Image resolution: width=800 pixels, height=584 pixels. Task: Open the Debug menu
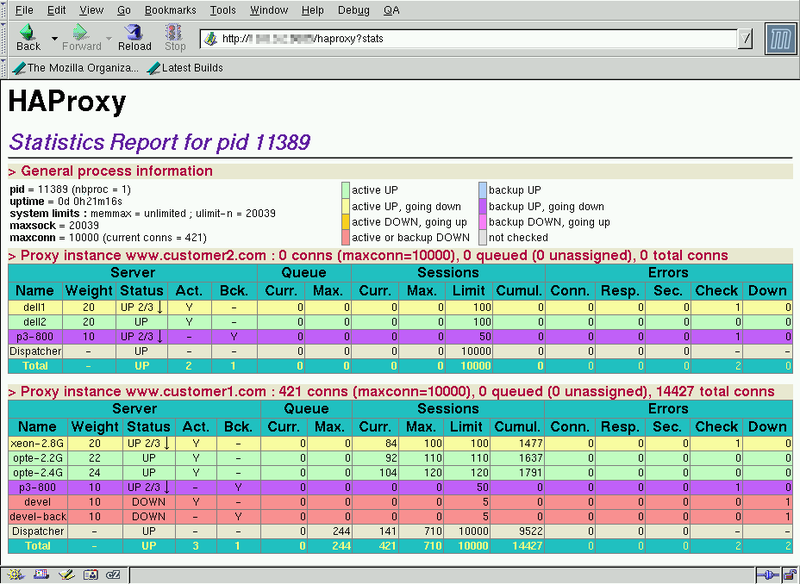[x=354, y=10]
